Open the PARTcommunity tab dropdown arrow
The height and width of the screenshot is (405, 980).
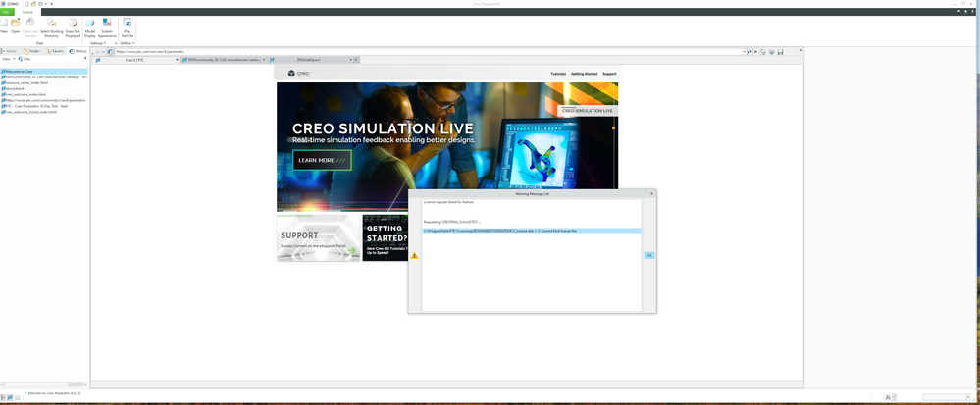click(x=264, y=60)
